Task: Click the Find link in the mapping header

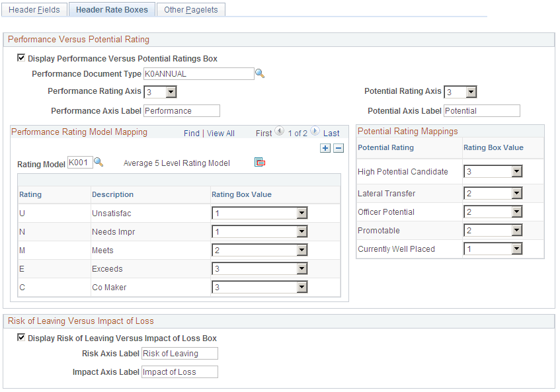Action: [192, 132]
